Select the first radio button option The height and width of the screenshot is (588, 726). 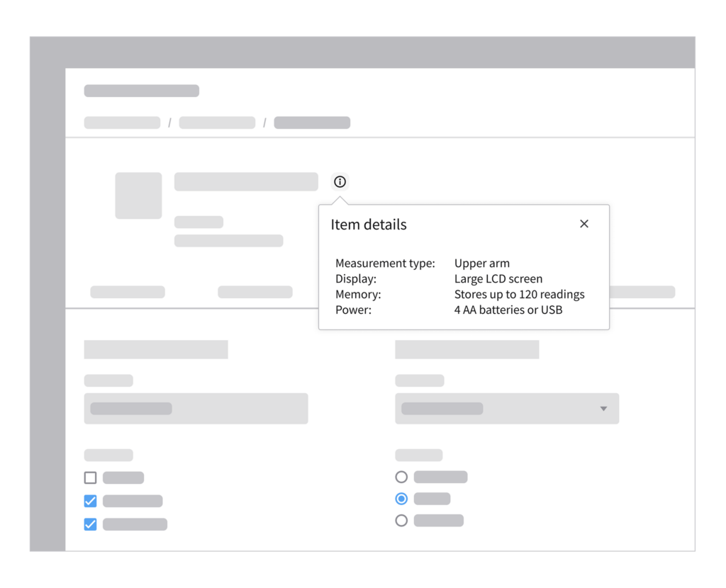tap(401, 477)
